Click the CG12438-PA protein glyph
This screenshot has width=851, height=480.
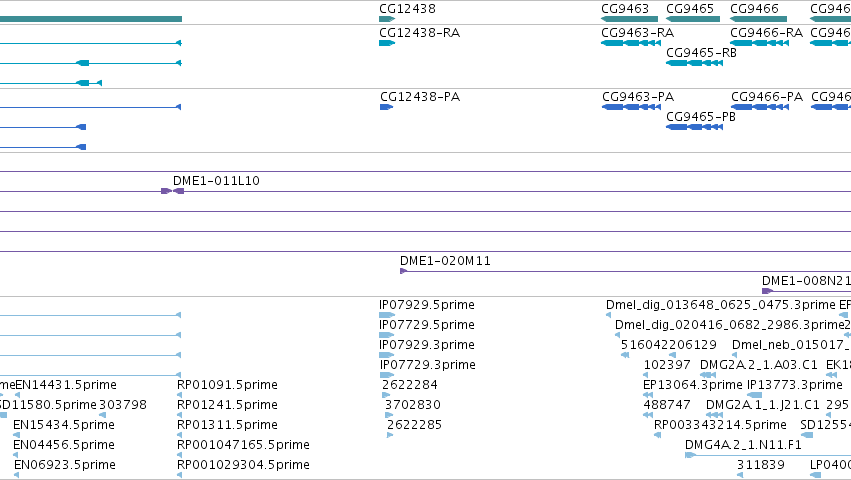point(386,107)
